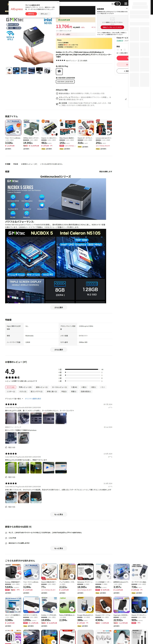The height and width of the screenshot is (644, 153).
Task: Open question あなたはインドに出荷しますか
Action: coord(19,543)
